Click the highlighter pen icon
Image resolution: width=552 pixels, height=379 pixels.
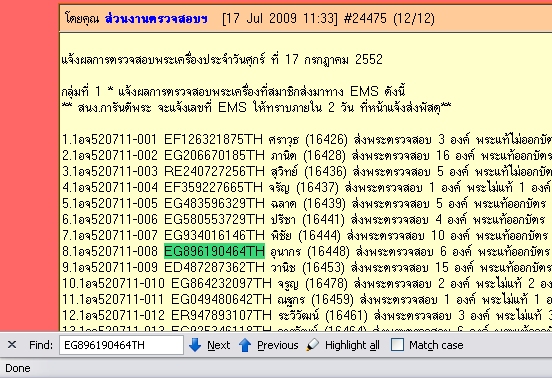pyautogui.click(x=312, y=345)
